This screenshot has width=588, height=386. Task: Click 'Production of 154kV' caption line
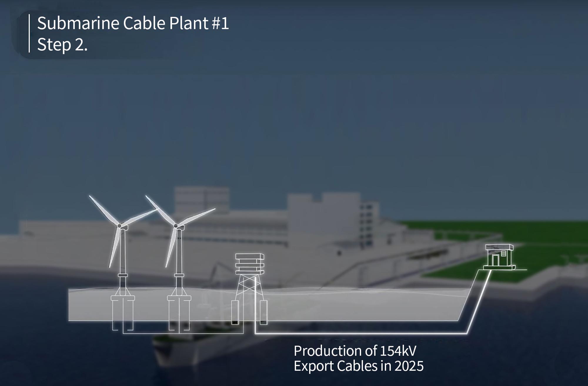(x=355, y=351)
